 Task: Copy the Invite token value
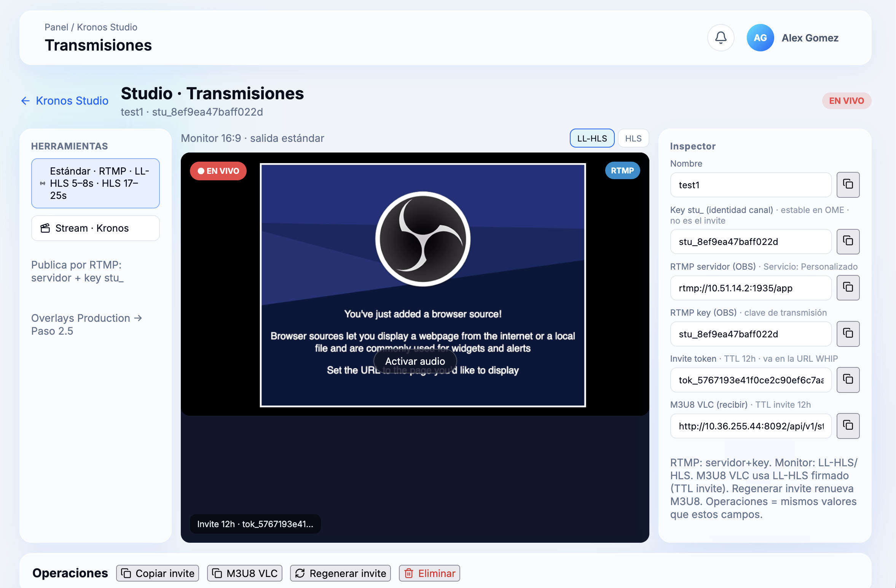pos(848,380)
